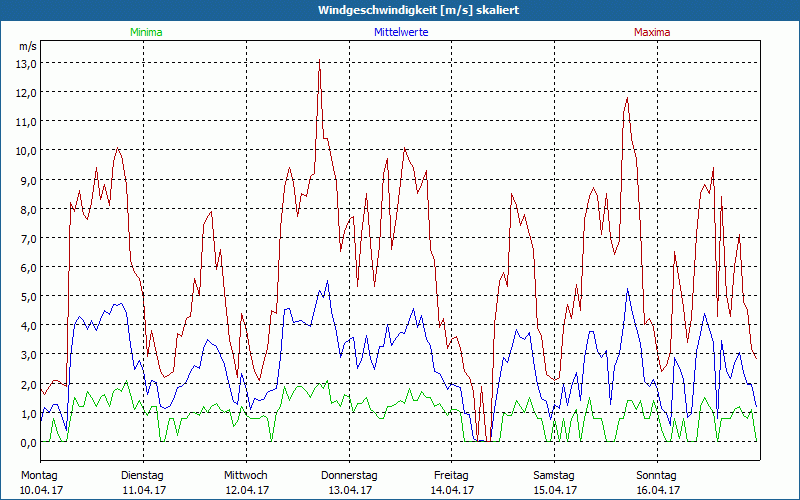Select the Dienstag day label
The image size is (800, 500).
tap(142, 475)
